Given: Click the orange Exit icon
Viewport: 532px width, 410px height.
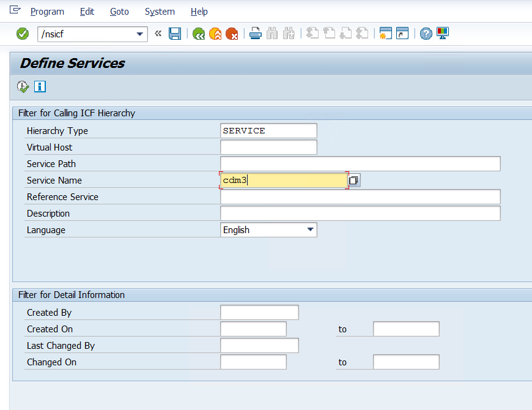Looking at the screenshot, I should point(215,34).
